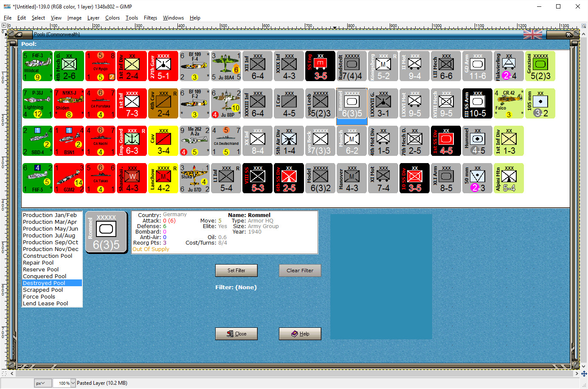The image size is (588, 389).
Task: Select Reserve Pool in the list
Action: point(41,270)
